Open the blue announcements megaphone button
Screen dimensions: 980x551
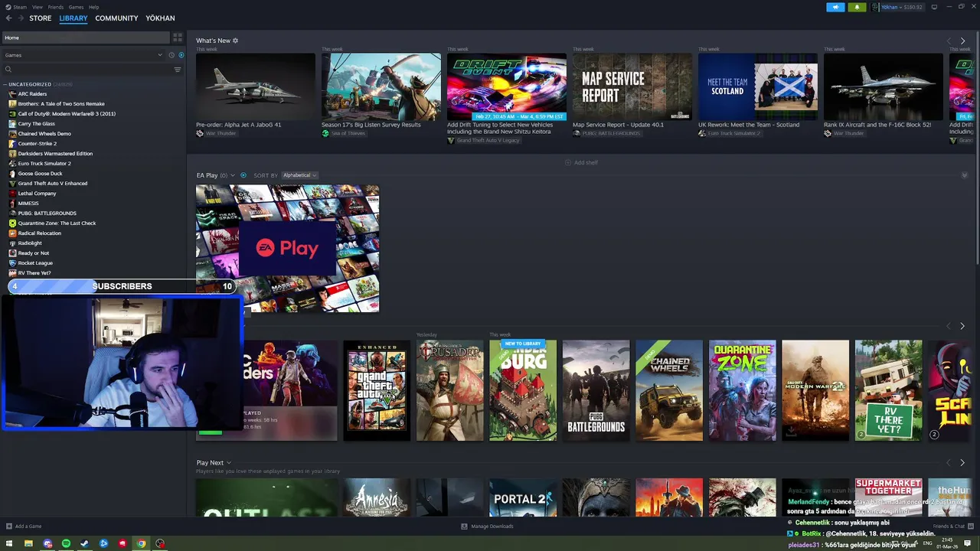click(835, 7)
